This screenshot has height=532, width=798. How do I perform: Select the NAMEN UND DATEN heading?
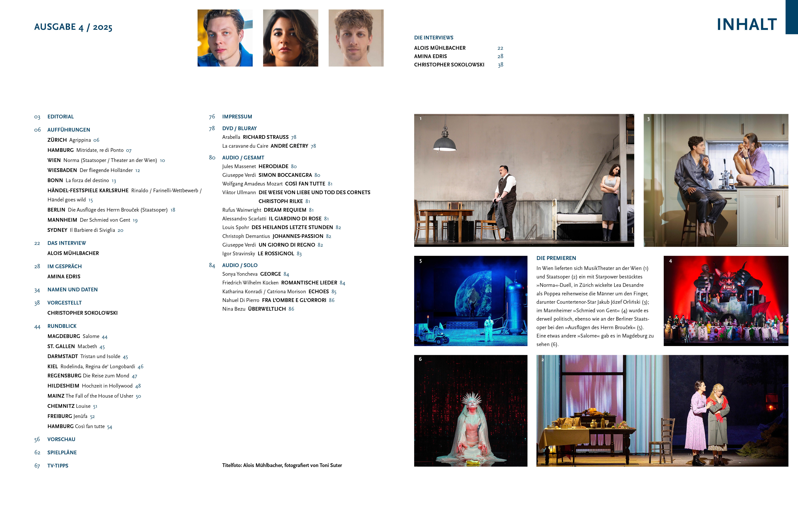pos(72,290)
